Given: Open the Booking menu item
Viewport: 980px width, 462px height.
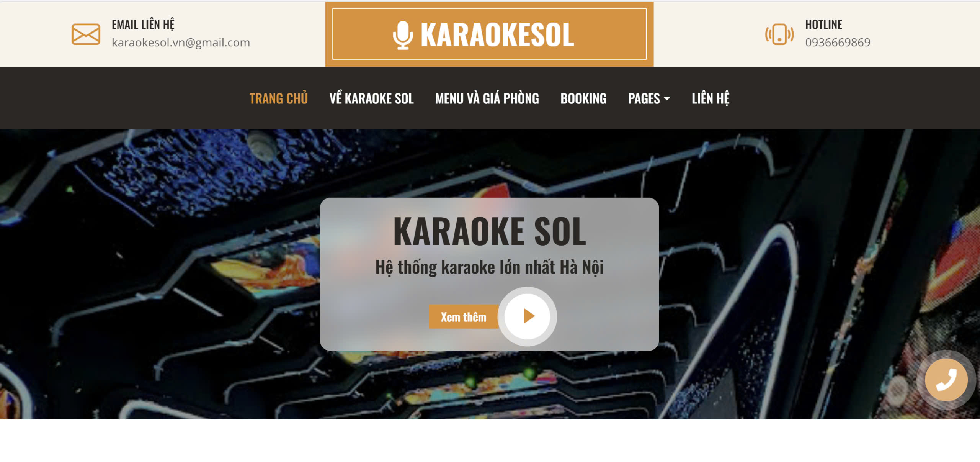Looking at the screenshot, I should coord(583,98).
